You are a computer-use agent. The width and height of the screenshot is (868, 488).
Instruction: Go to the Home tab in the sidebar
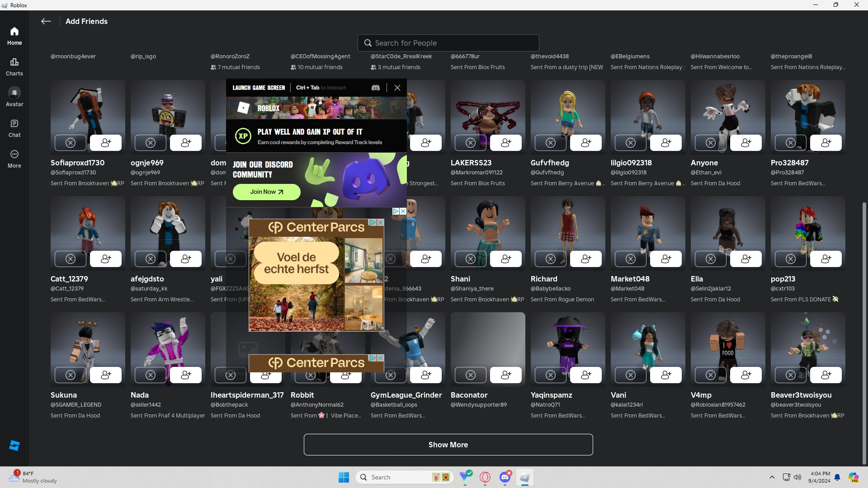point(14,36)
